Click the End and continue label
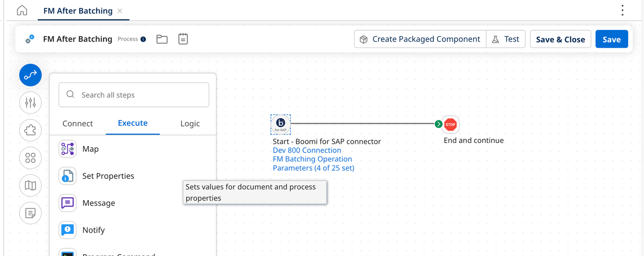Viewport: 644px width, 256px height. pyautogui.click(x=473, y=141)
